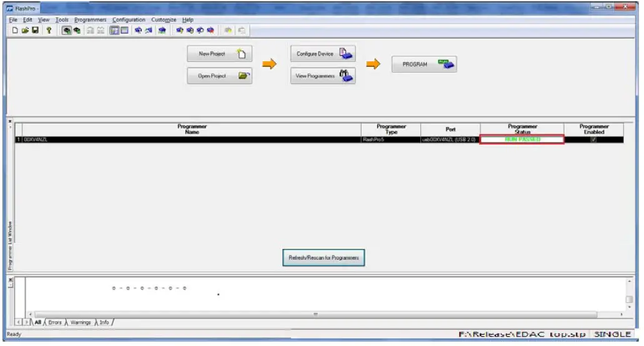The width and height of the screenshot is (644, 346).
Task: Switch to the Info log tab
Action: (x=104, y=323)
